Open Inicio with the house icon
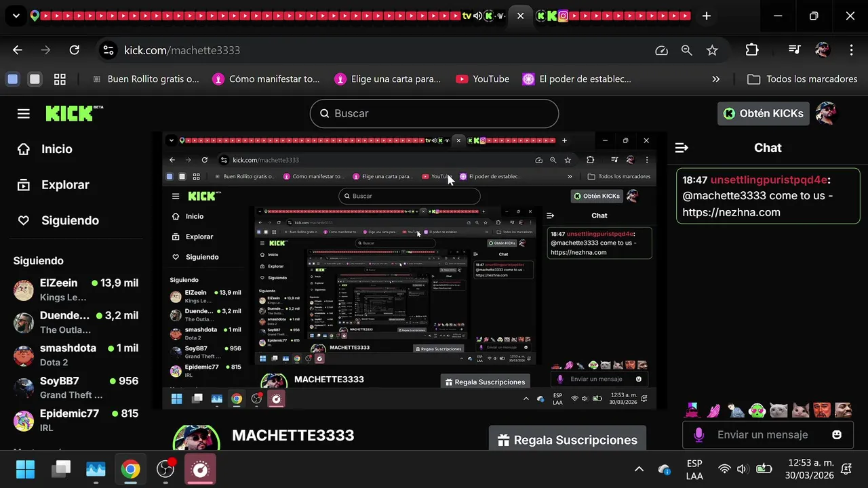868x488 pixels. tap(45, 149)
